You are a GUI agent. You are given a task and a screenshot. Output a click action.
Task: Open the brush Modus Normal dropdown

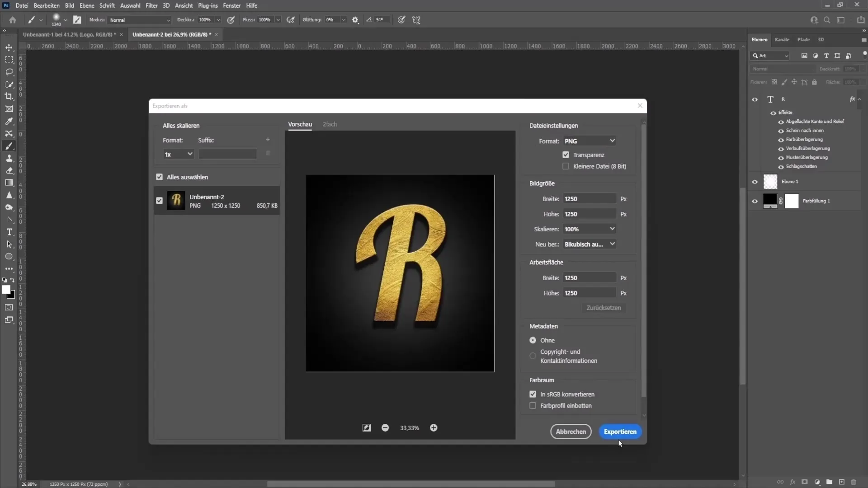tap(140, 20)
